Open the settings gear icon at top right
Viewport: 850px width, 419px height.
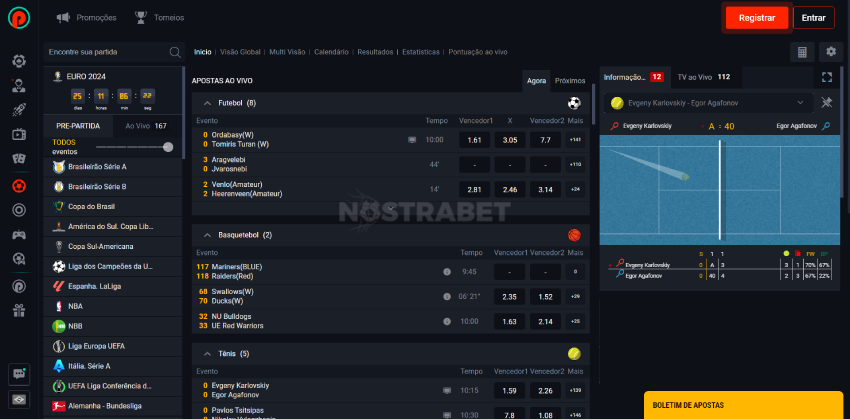point(831,52)
